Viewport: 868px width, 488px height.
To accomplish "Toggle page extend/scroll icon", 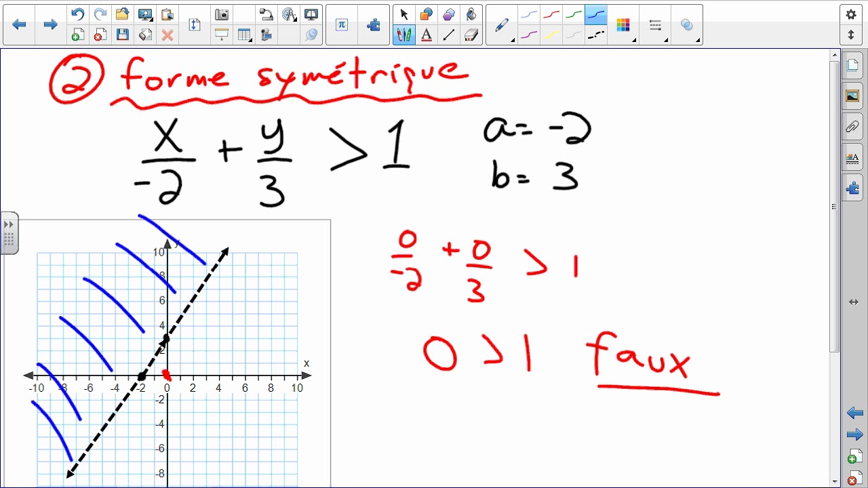I will [195, 25].
